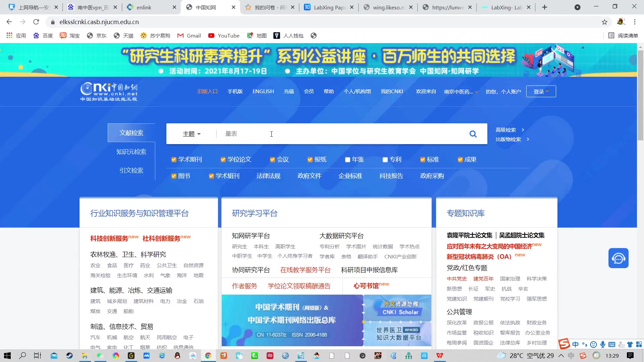Open the 人人钱包 bookmark
Screen dimensions: 644x362
pos(288,36)
